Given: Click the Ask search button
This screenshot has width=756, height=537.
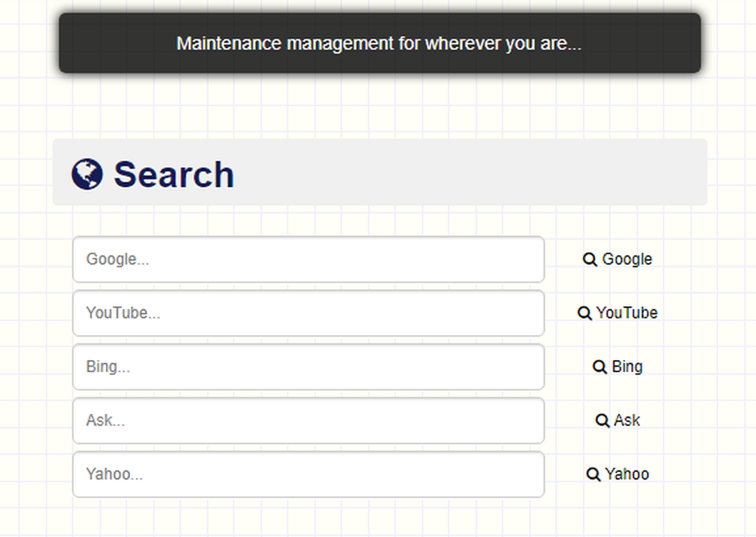Looking at the screenshot, I should pos(618,421).
